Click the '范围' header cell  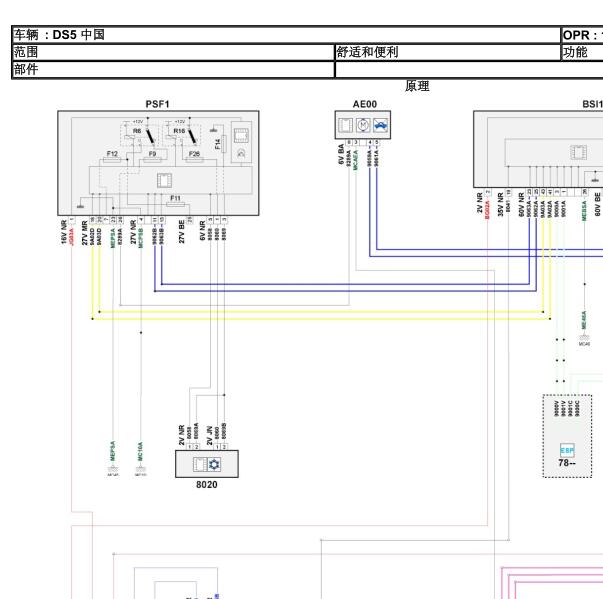pyautogui.click(x=173, y=52)
